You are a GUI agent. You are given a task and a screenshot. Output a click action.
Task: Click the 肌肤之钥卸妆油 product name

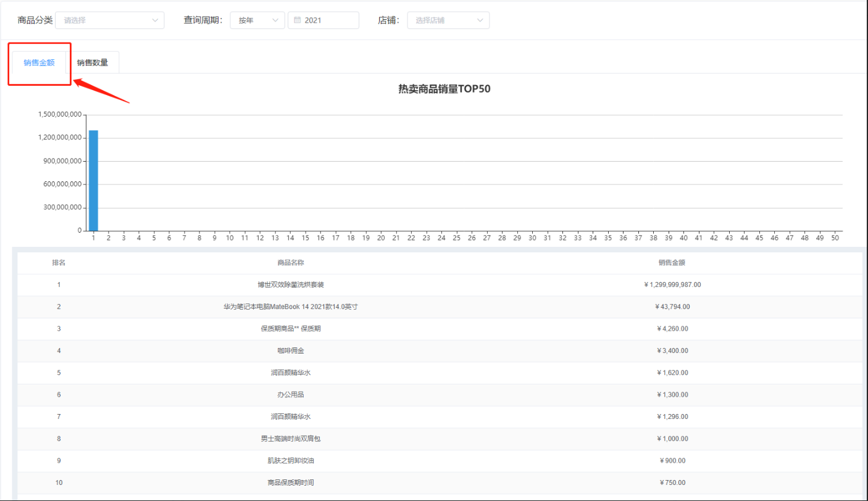291,461
